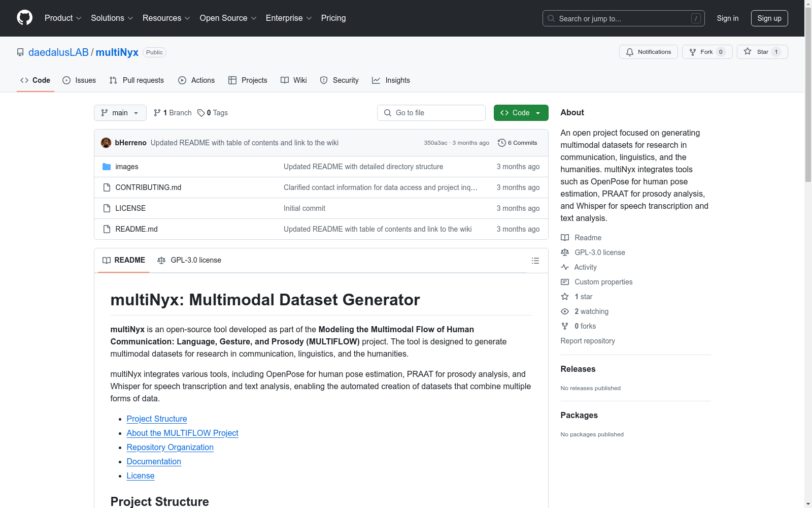
Task: Click bHerreno's avatar image
Action: click(x=106, y=143)
